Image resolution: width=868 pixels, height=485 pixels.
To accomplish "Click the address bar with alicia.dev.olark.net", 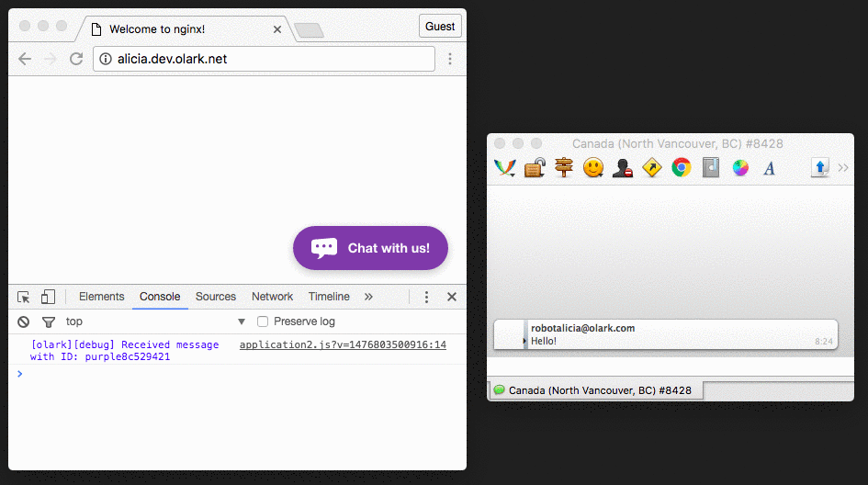I will 265,59.
